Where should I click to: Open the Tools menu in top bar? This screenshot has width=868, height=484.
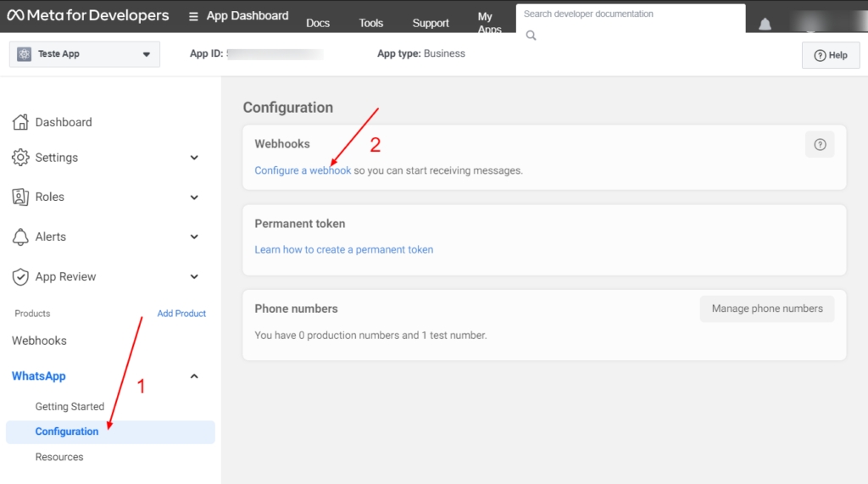[x=370, y=23]
